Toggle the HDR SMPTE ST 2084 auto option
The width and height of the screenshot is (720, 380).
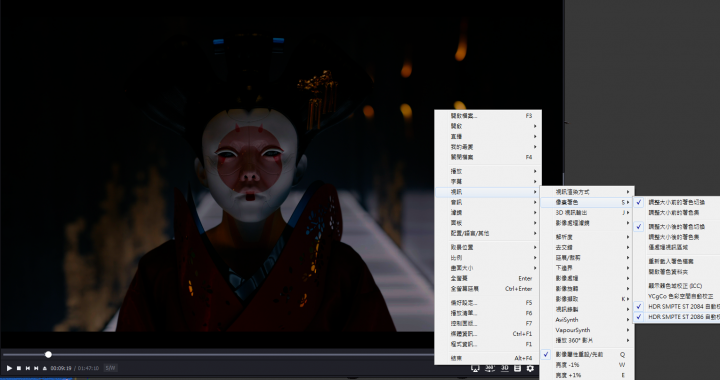point(677,306)
